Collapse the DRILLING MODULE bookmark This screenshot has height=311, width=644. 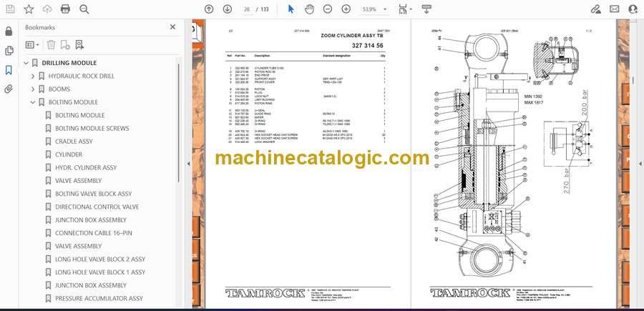[x=26, y=63]
